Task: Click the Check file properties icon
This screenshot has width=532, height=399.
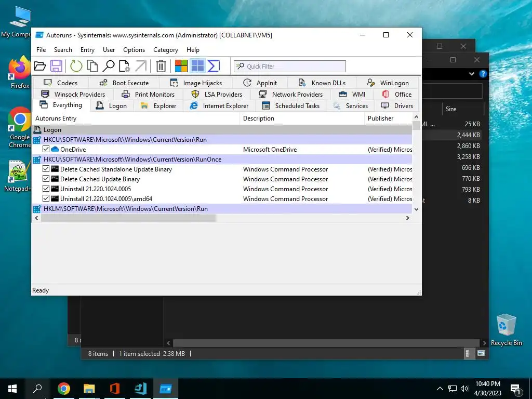Action: [124, 66]
